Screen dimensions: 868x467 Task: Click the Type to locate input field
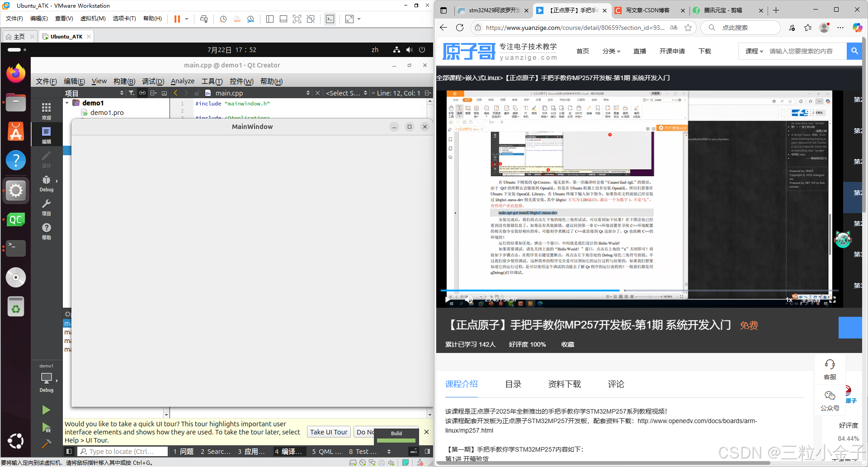[122, 451]
